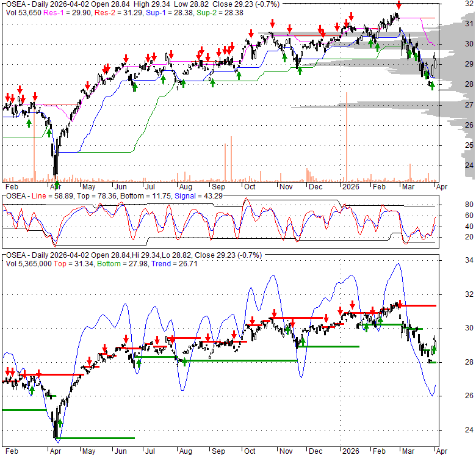
Task: Click the green arrow at the late-March low in the top chart
Action: click(432, 86)
